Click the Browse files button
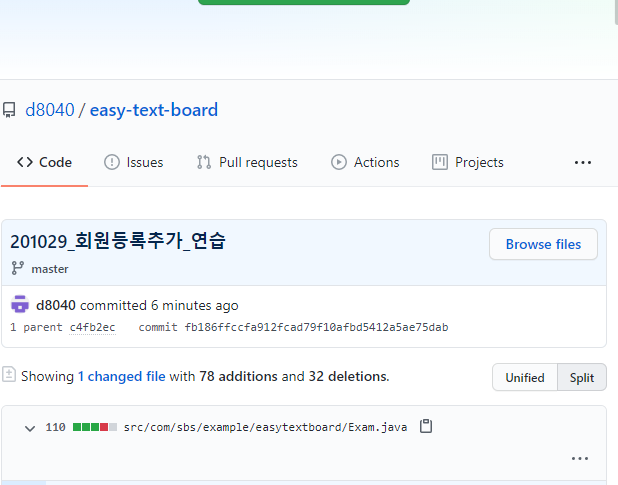Viewport: 618px width, 485px height. (543, 244)
